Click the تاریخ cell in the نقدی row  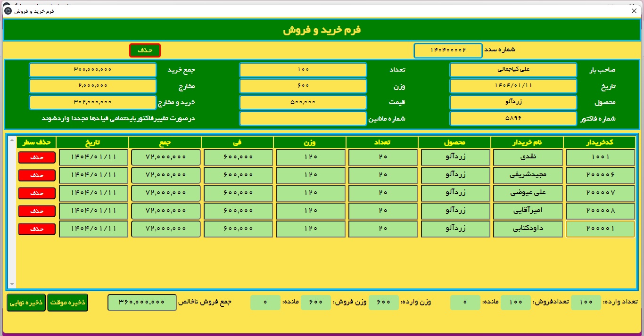(x=93, y=157)
